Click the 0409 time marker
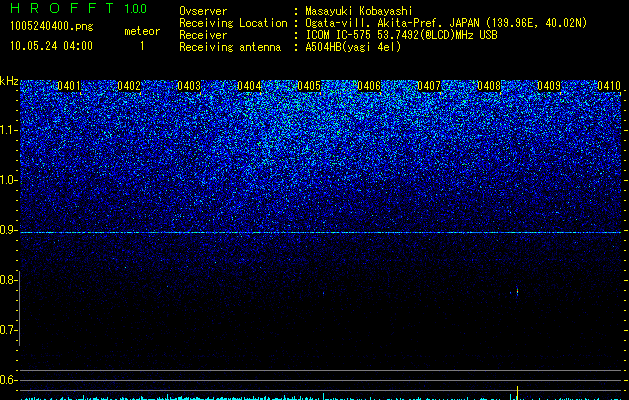 click(549, 86)
